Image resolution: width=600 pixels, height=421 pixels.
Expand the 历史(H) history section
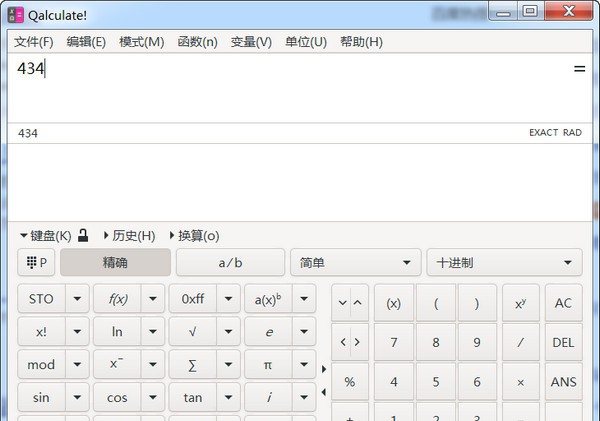[x=129, y=236]
